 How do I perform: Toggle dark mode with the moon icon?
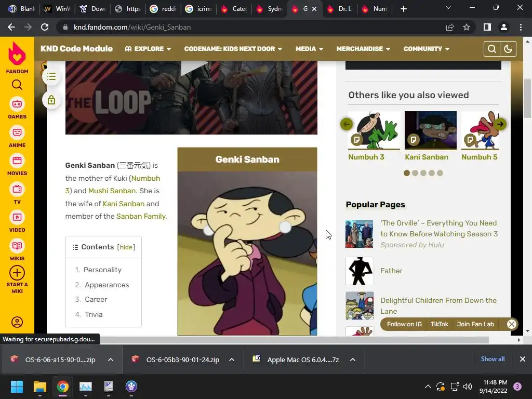[508, 49]
